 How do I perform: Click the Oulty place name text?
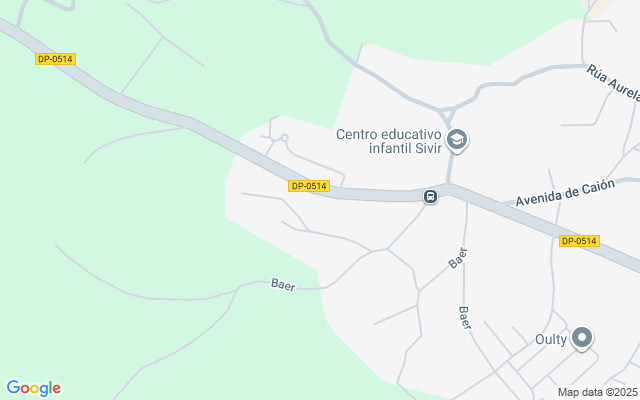pyautogui.click(x=551, y=339)
